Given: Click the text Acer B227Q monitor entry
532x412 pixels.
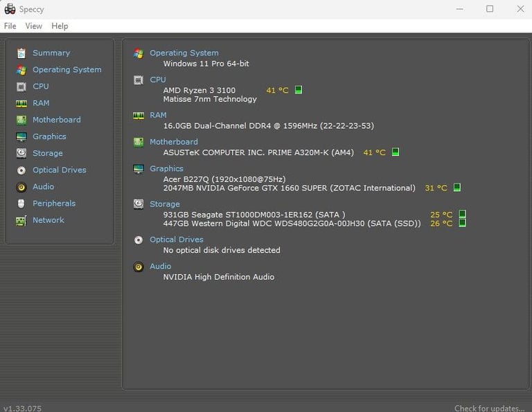Looking at the screenshot, I should [x=224, y=179].
